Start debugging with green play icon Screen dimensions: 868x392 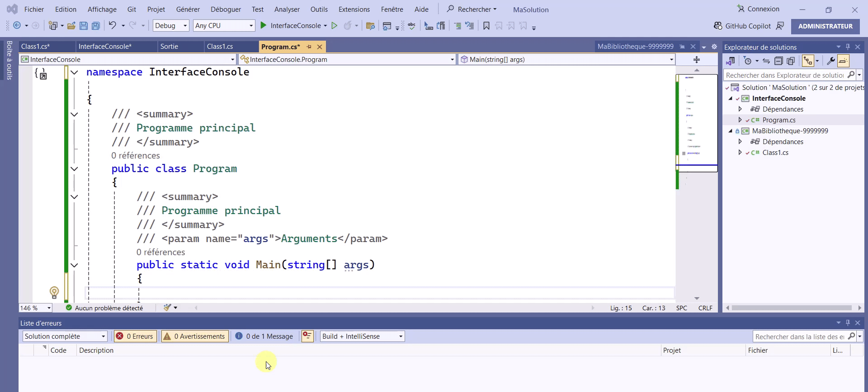[264, 26]
